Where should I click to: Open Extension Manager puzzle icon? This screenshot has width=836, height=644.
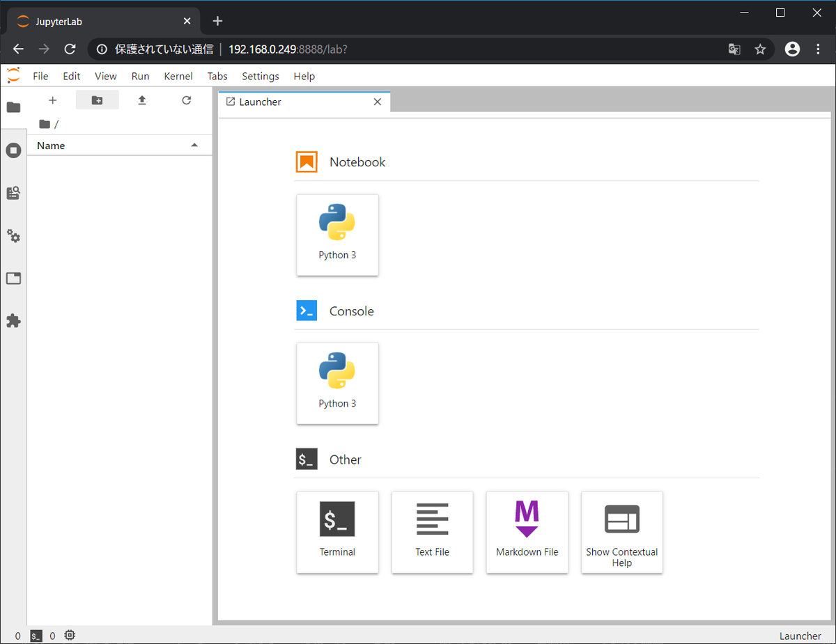pyautogui.click(x=13, y=321)
